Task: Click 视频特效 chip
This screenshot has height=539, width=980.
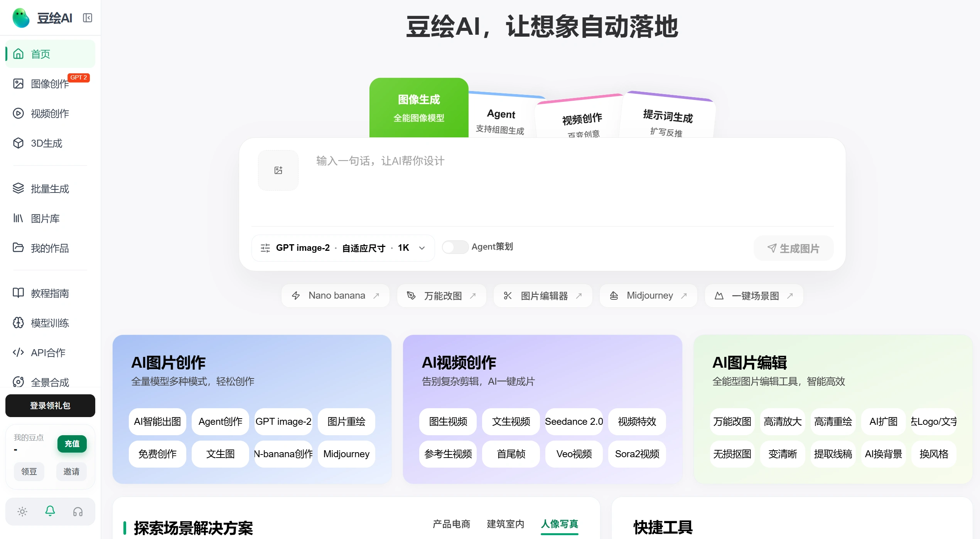Action: (637, 421)
